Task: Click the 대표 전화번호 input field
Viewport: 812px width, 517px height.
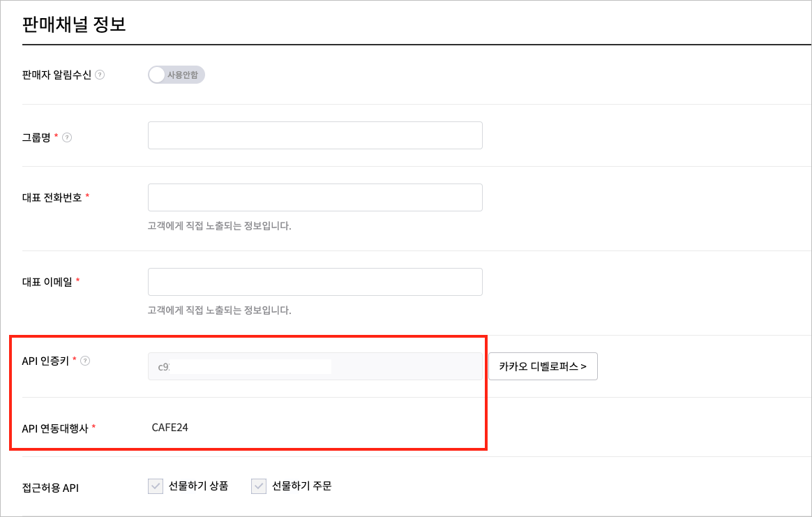Action: pyautogui.click(x=315, y=197)
